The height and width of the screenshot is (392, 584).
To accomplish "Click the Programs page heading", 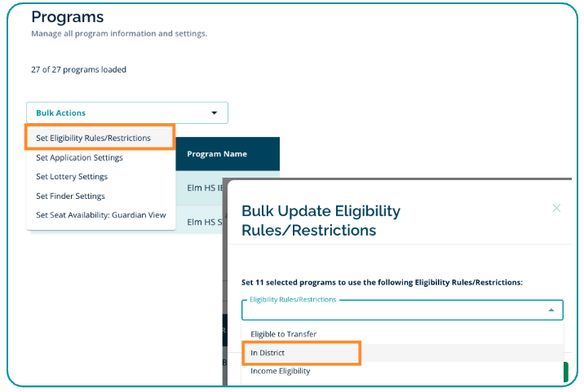I will tap(67, 17).
